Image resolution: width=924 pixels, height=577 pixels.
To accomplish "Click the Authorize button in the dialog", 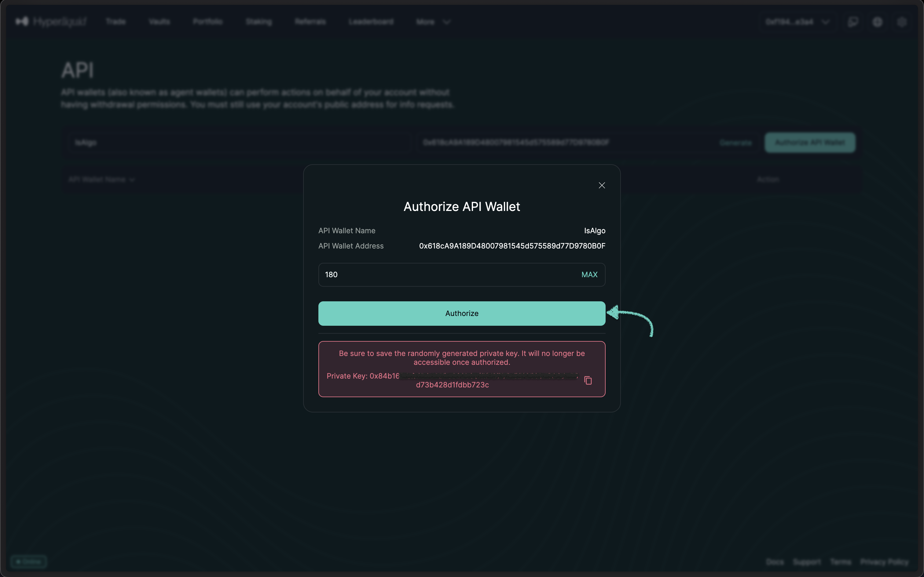I will pos(461,313).
